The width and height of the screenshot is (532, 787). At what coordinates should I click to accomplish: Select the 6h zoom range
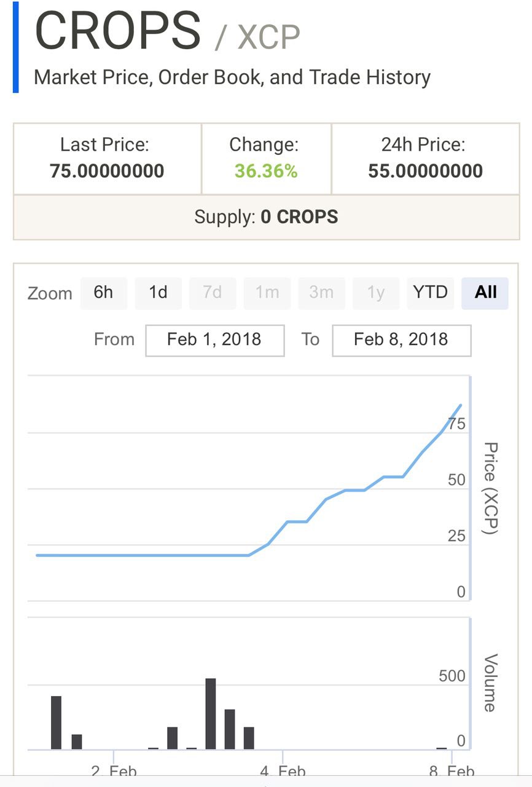[x=103, y=293]
